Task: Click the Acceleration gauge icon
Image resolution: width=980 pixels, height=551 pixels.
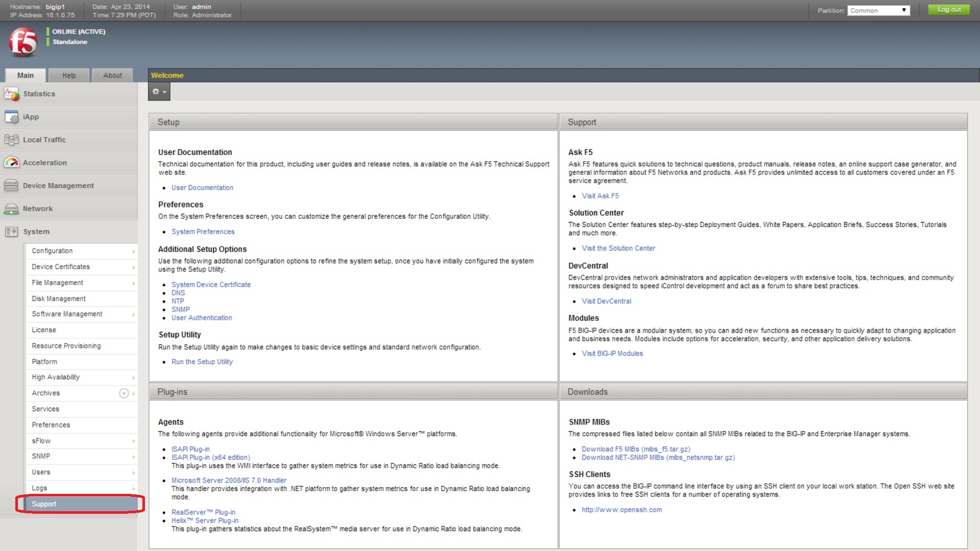Action: pos(11,163)
